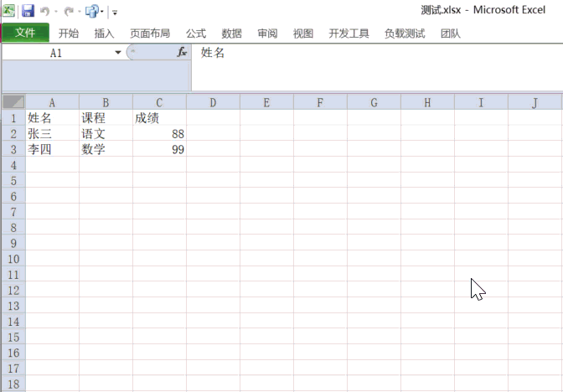Select column G header

tap(374, 103)
